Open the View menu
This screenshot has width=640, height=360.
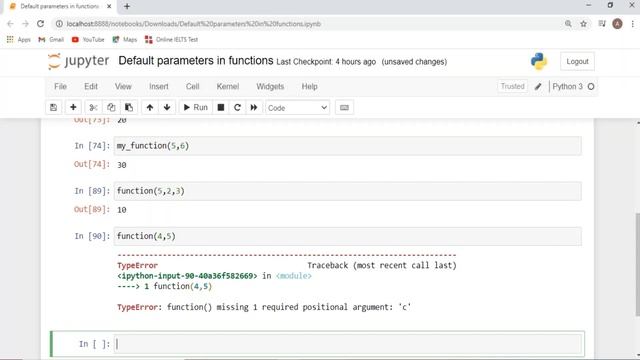[x=123, y=87]
